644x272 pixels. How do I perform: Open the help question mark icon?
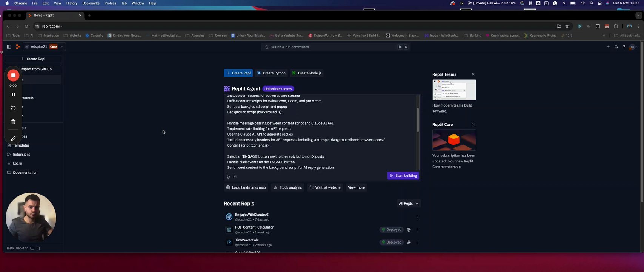(x=624, y=47)
